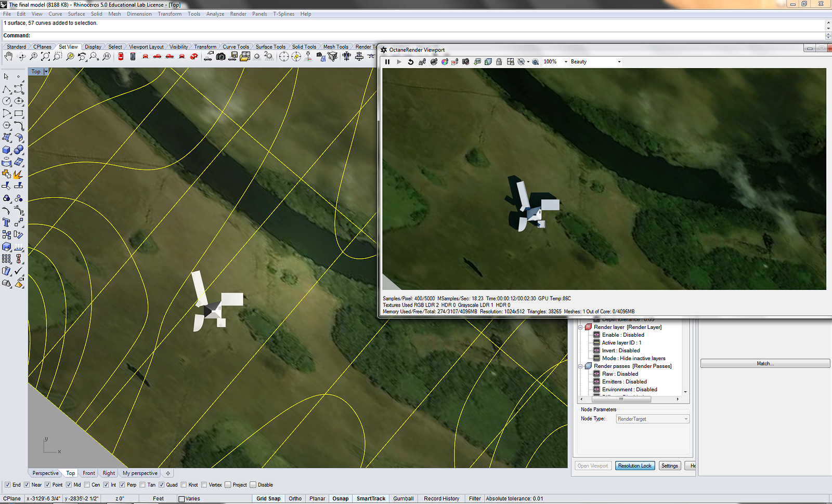Click the Match... button
832x504 pixels.
[765, 364]
